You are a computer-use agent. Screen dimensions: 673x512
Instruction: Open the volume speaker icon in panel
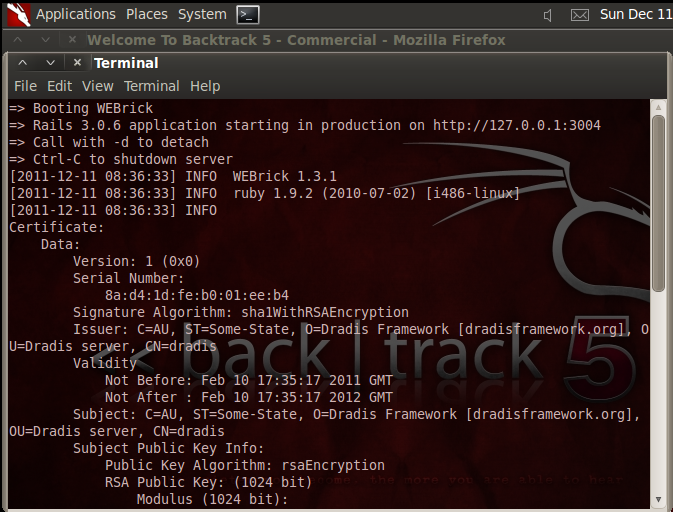pos(547,16)
